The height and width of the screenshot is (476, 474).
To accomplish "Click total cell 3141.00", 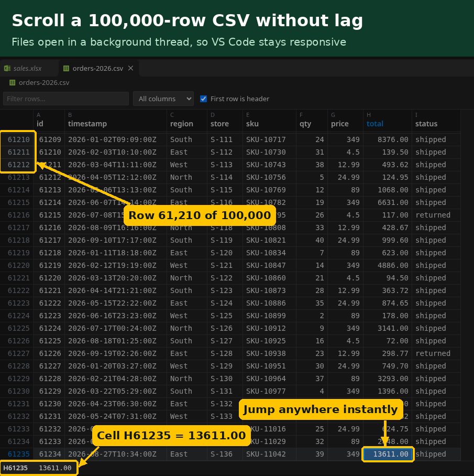I will (x=388, y=329).
